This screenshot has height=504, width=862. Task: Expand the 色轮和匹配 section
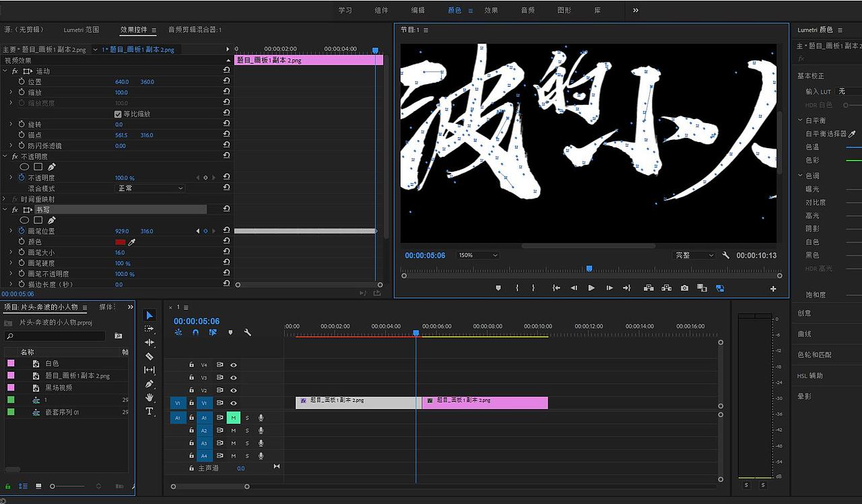click(x=814, y=355)
